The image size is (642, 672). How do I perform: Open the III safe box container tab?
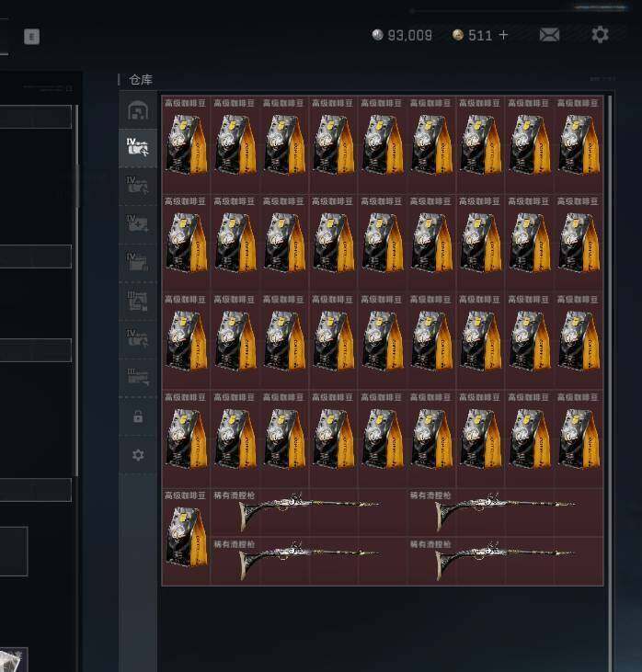tap(138, 302)
